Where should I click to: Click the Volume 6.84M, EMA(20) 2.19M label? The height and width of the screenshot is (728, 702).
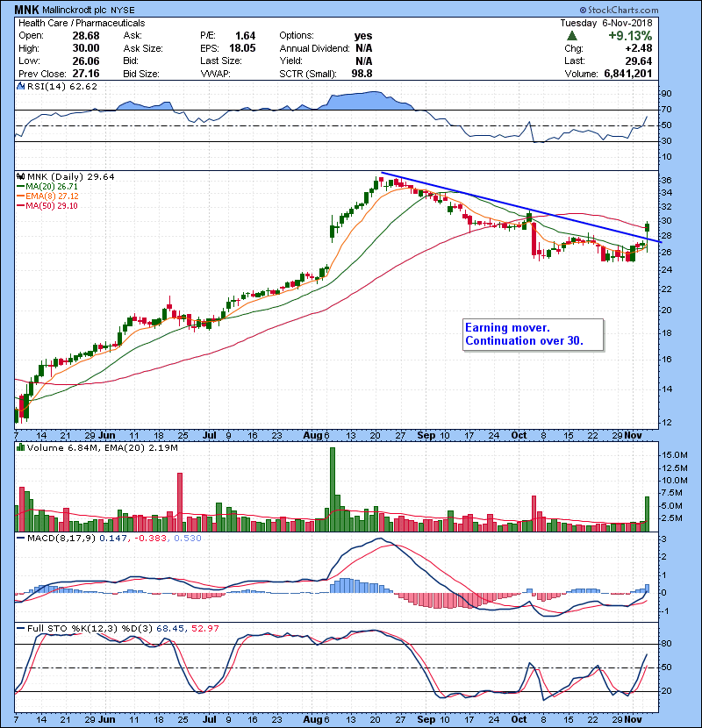point(102,448)
